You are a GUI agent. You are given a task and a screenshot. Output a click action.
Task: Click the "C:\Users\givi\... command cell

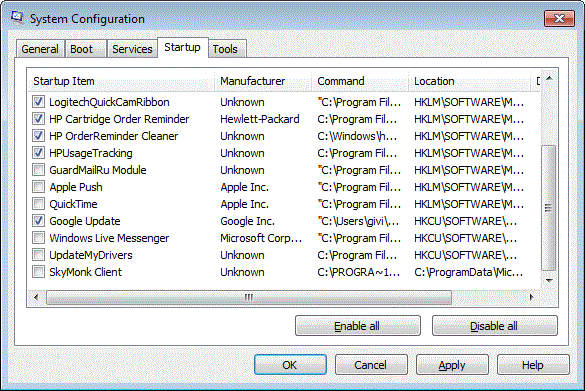click(x=358, y=221)
